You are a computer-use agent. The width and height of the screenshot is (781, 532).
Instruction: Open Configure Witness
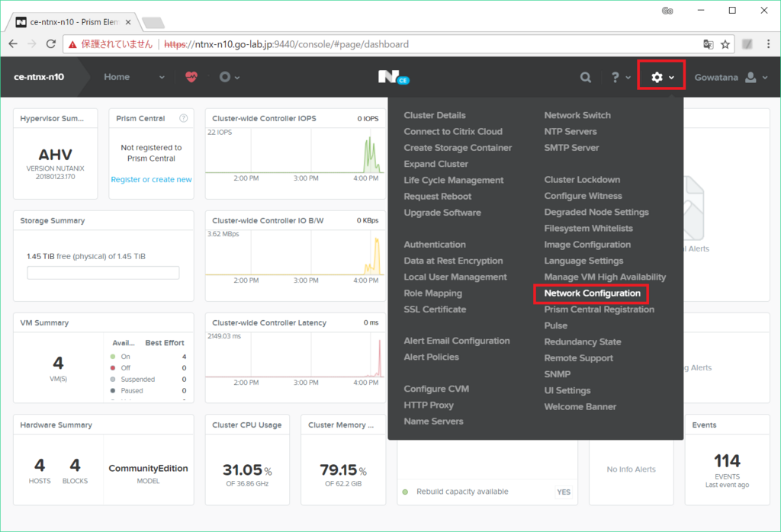tap(583, 196)
